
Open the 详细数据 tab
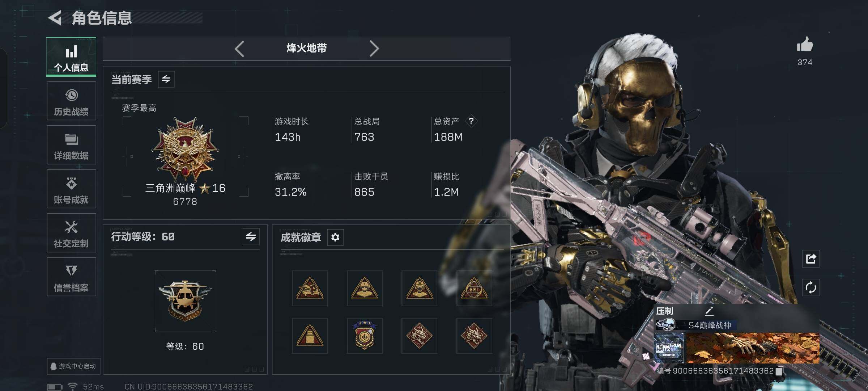point(71,145)
